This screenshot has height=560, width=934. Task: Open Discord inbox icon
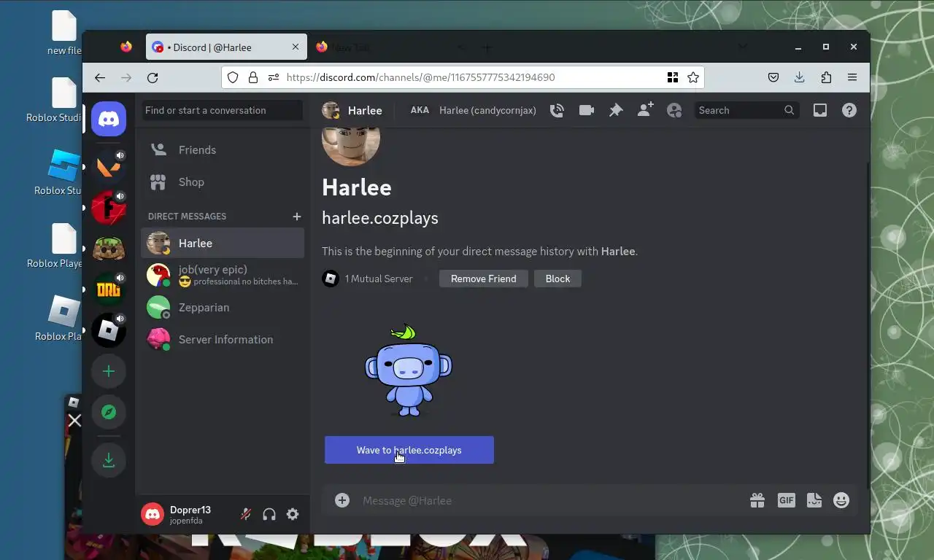pyautogui.click(x=820, y=110)
